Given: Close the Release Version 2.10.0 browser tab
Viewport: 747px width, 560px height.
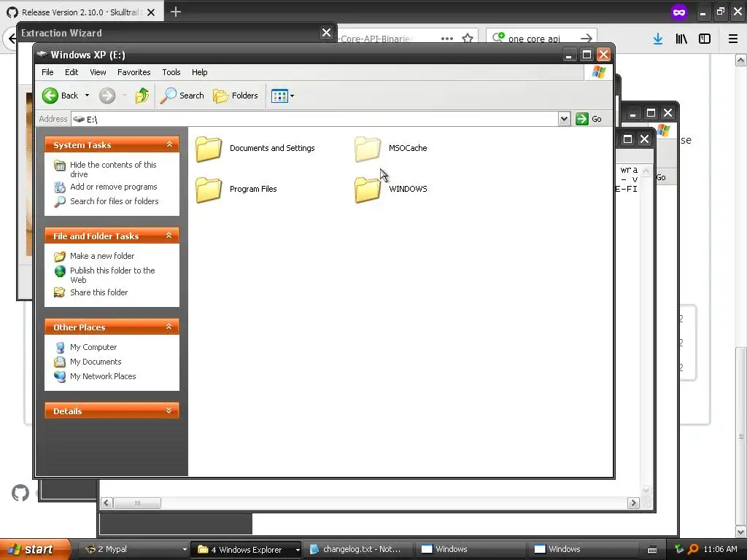Looking at the screenshot, I should coord(151,12).
